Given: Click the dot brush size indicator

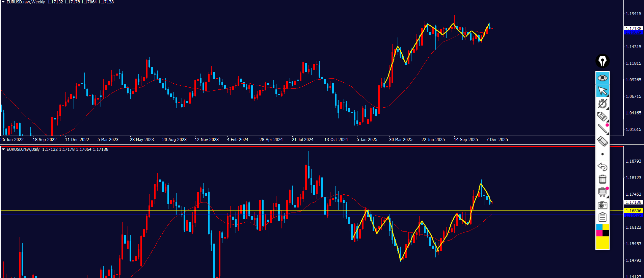Looking at the screenshot, I should click(x=602, y=154).
